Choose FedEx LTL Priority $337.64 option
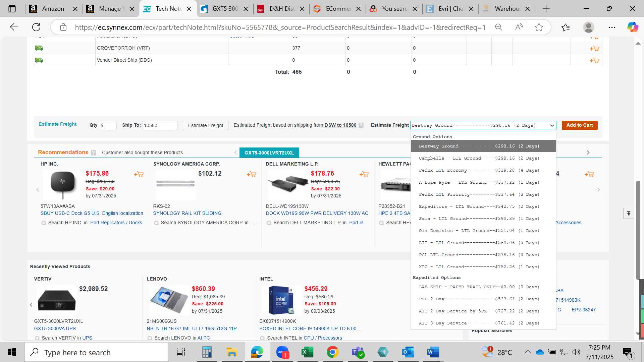This screenshot has width=644, height=362. coord(483,194)
